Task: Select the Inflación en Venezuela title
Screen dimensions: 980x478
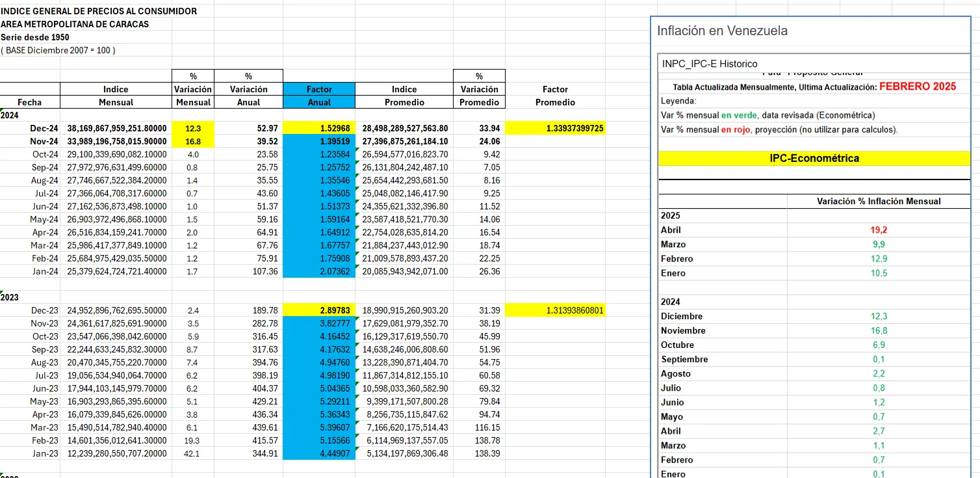Action: pos(722,31)
